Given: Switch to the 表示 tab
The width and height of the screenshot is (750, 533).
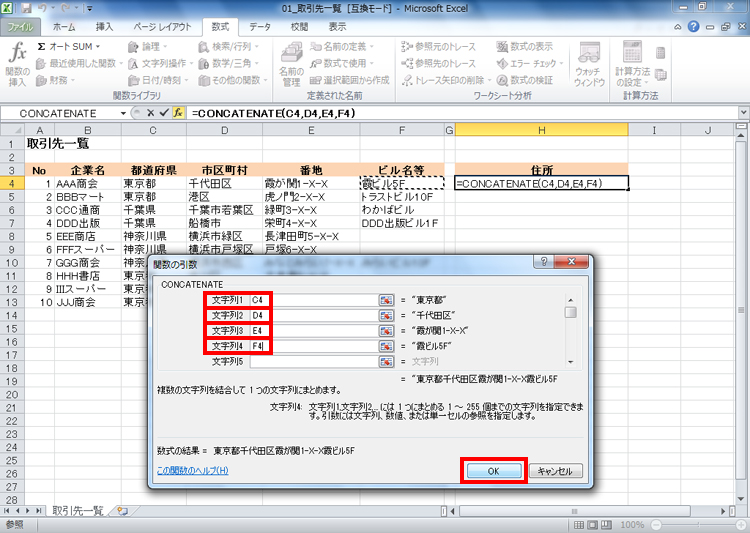Looking at the screenshot, I should pos(338,27).
